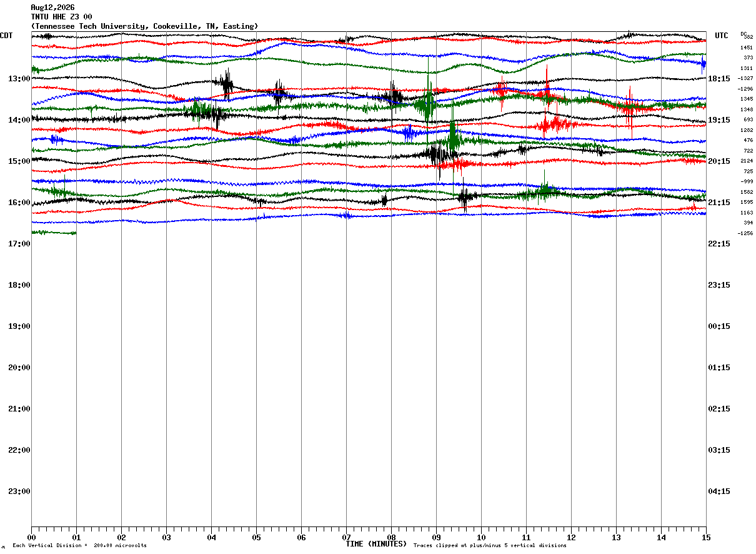Click the 20:15 UTC time label
Image resolution: width=756 pixels, height=554 pixels.
[x=719, y=161]
